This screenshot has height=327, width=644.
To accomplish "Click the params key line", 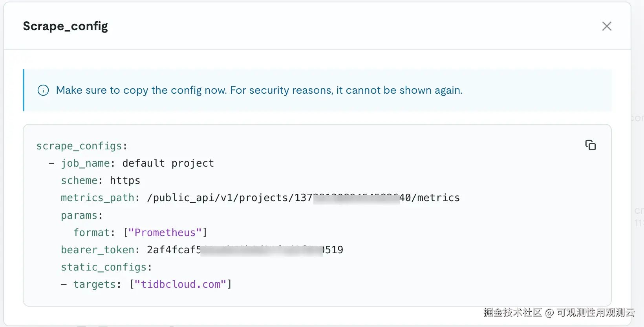I will [x=82, y=215].
